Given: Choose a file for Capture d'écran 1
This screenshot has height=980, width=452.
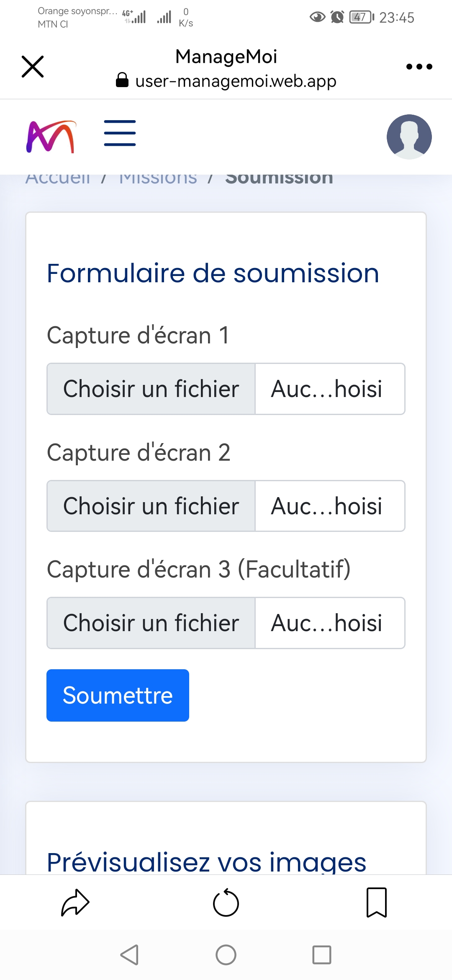Looking at the screenshot, I should tap(151, 389).
